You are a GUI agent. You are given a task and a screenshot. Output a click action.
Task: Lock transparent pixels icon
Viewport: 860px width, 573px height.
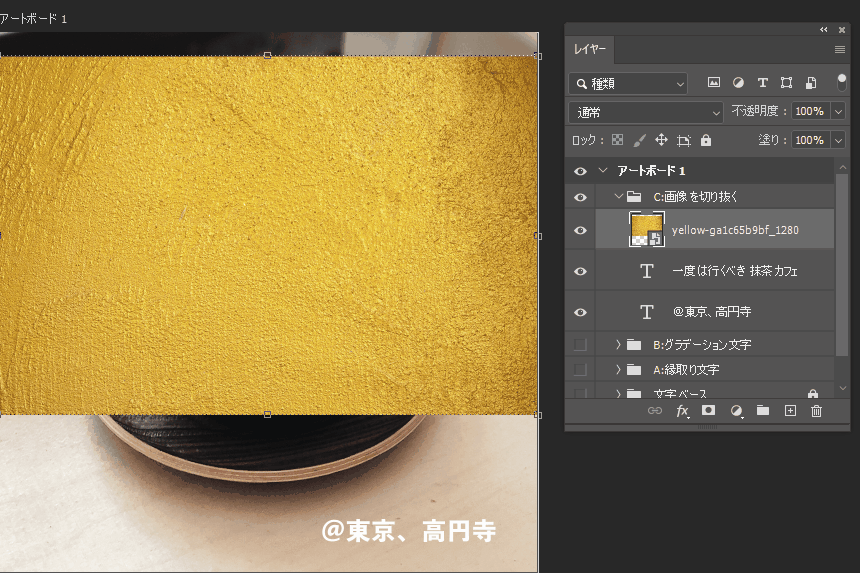[618, 140]
